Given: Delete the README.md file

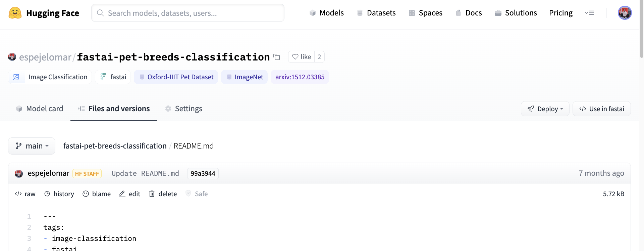Looking at the screenshot, I should click(x=163, y=194).
